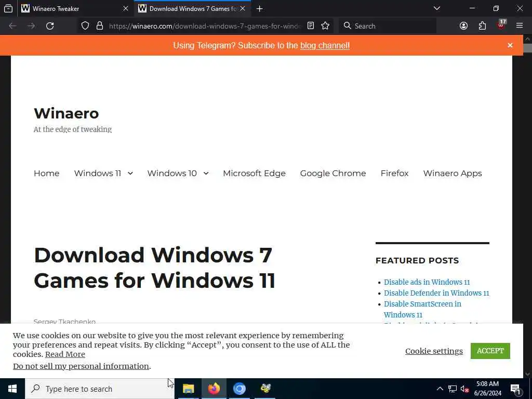Open Firefox View icon in tab bar
The height and width of the screenshot is (399, 532).
pyautogui.click(x=8, y=8)
